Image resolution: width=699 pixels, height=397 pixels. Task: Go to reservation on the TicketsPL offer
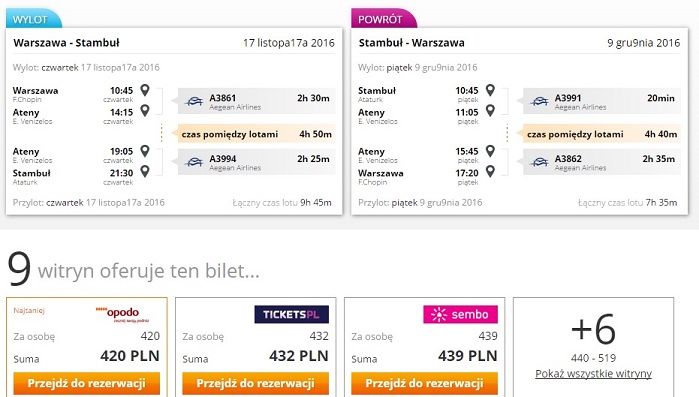[x=255, y=383]
